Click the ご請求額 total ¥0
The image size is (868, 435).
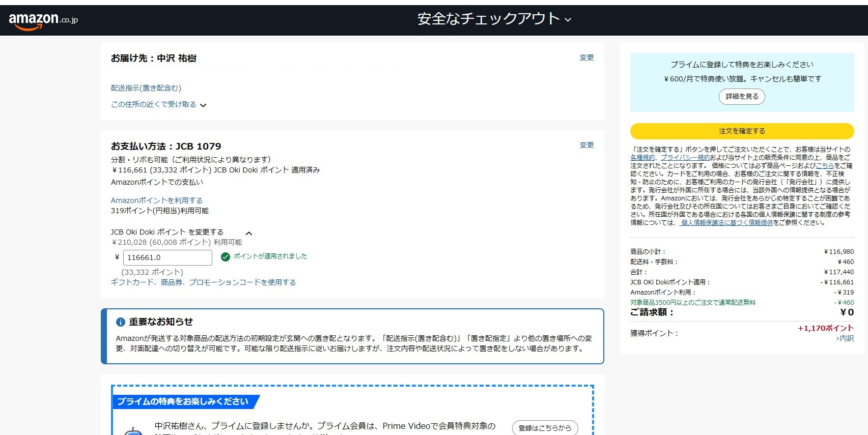coord(847,312)
